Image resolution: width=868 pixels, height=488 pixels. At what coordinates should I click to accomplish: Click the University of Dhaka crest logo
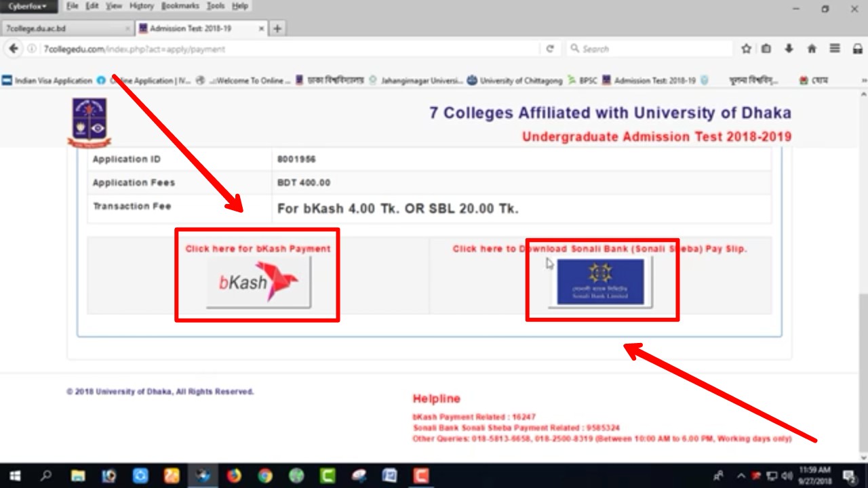pos(90,123)
